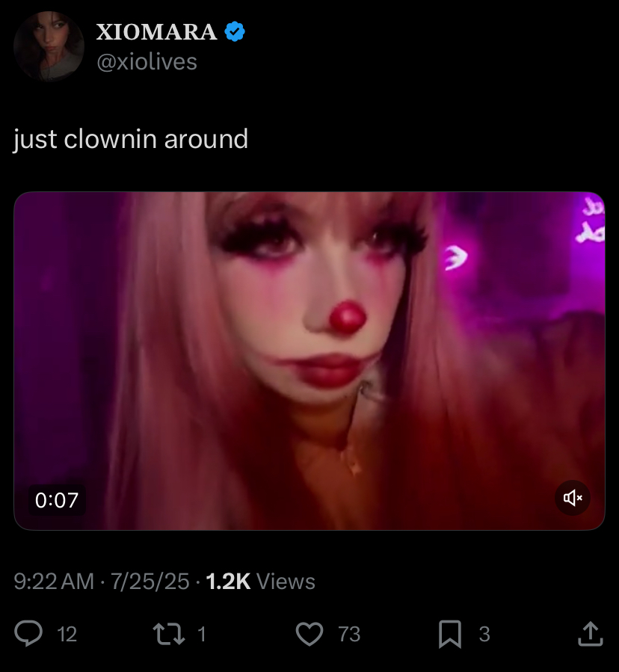Open the XIOMARA display name link
Image resolution: width=619 pixels, height=672 pixels.
156,32
